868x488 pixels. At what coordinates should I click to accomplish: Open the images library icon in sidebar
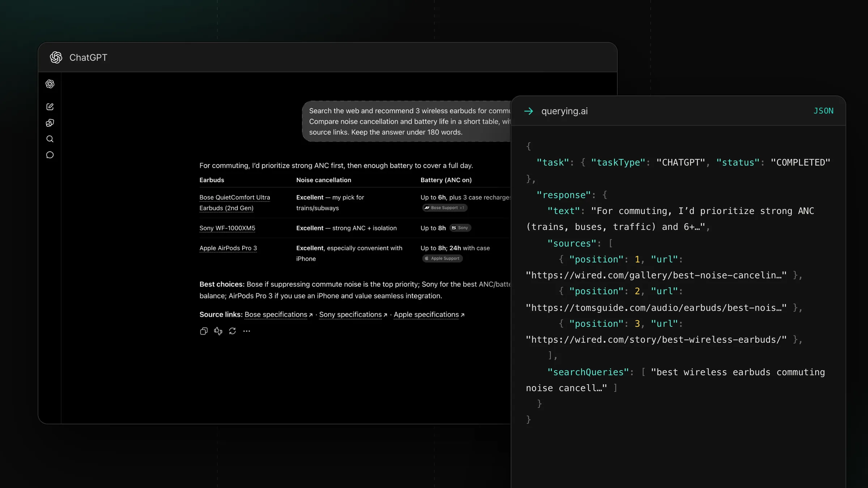(x=50, y=123)
